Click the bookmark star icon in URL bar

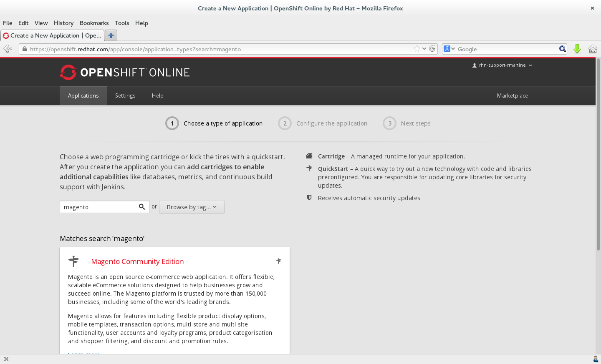417,49
